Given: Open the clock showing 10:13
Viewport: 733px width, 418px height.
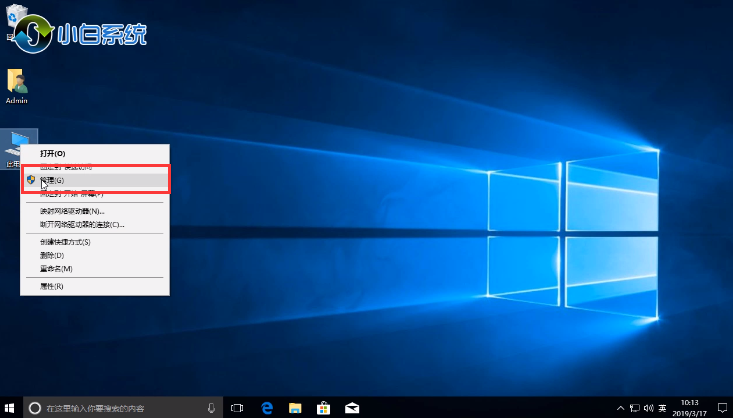Looking at the screenshot, I should point(690,408).
